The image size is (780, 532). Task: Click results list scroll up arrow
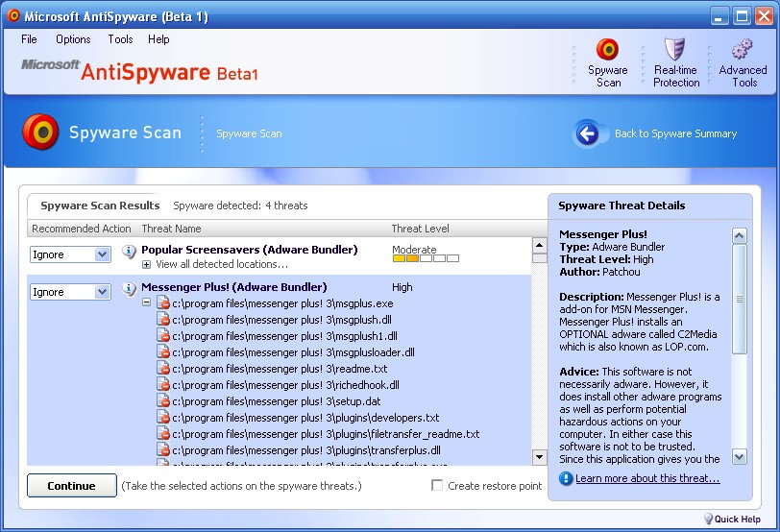[539, 245]
